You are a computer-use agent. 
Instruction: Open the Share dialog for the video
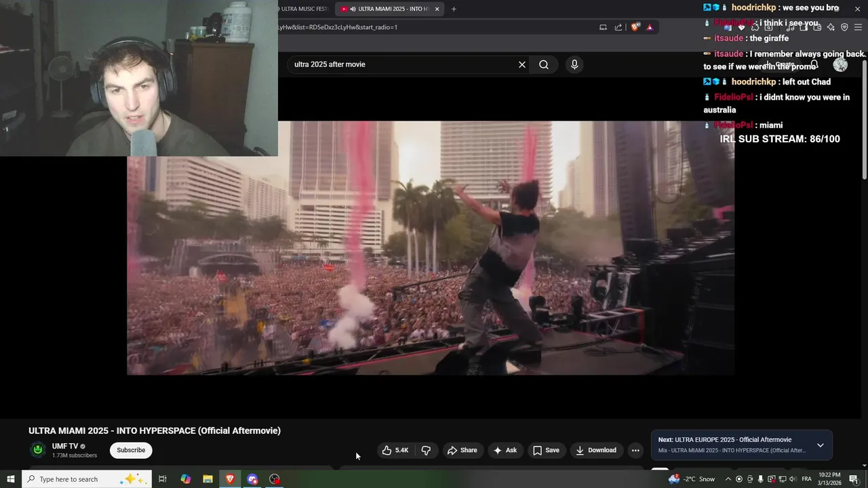pyautogui.click(x=461, y=450)
